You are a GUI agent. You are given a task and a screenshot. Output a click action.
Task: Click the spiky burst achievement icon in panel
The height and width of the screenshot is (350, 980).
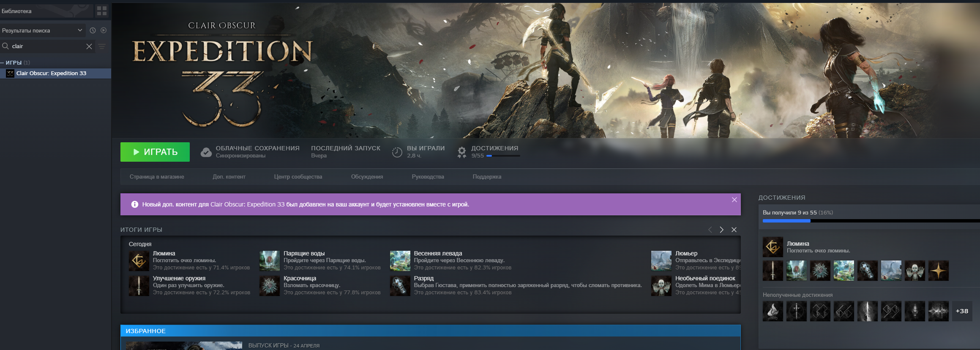click(x=820, y=271)
